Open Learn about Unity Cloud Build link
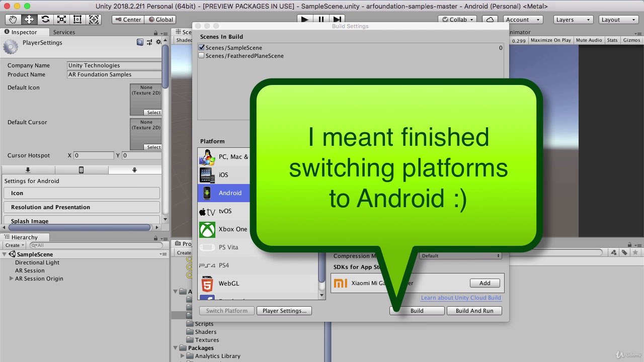 pos(461,298)
